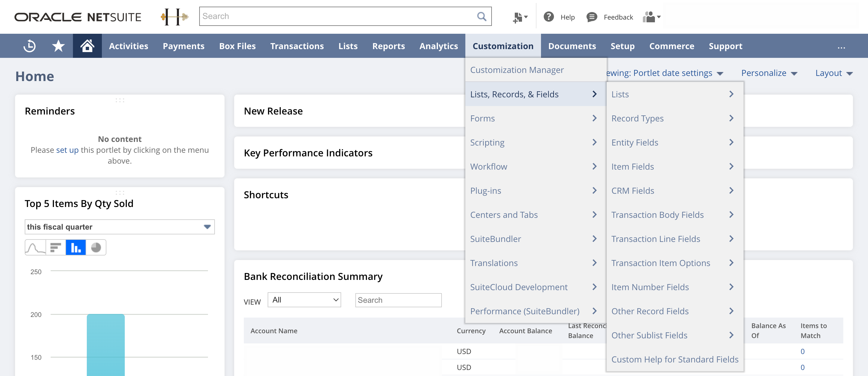Open the Lists navigation menu
This screenshot has height=376, width=868.
348,46
